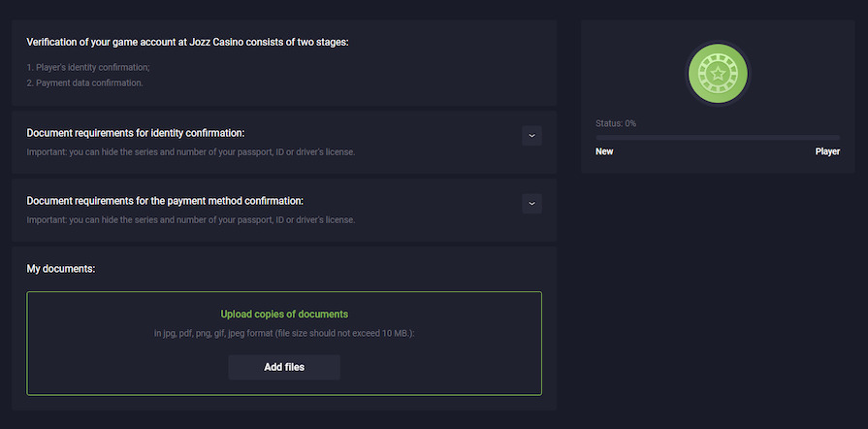Click the Add files button
The image size is (868, 429).
pyautogui.click(x=284, y=368)
